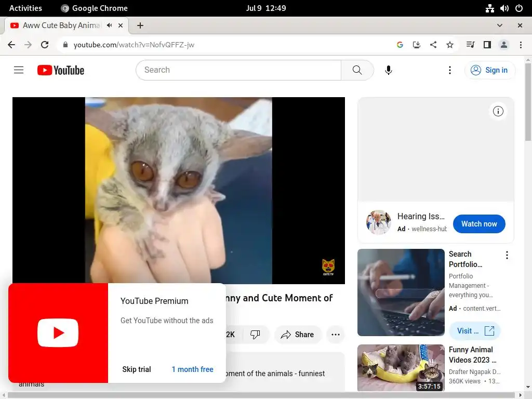This screenshot has height=399, width=532.
Task: Click the red YouTube Premium logo
Action: point(58,333)
